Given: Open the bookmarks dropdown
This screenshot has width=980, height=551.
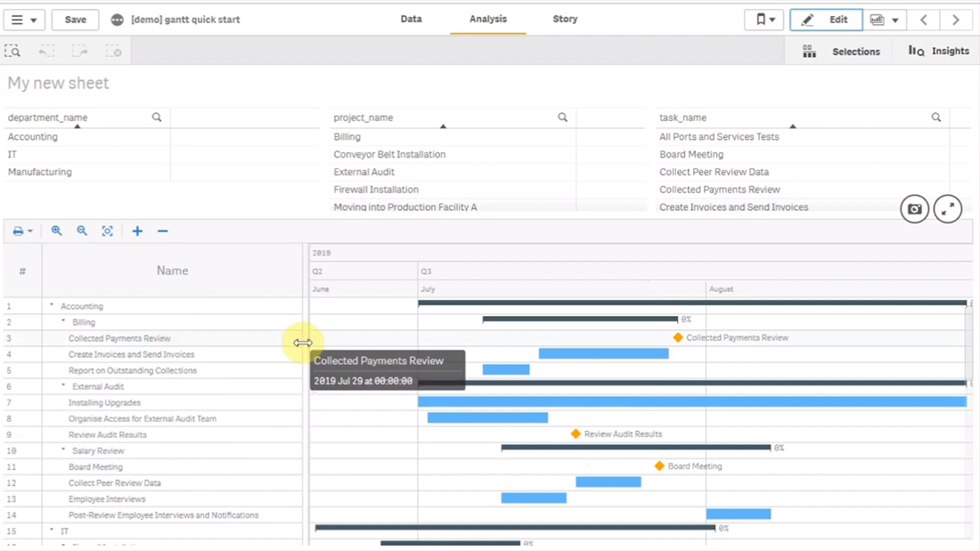Looking at the screenshot, I should point(764,20).
